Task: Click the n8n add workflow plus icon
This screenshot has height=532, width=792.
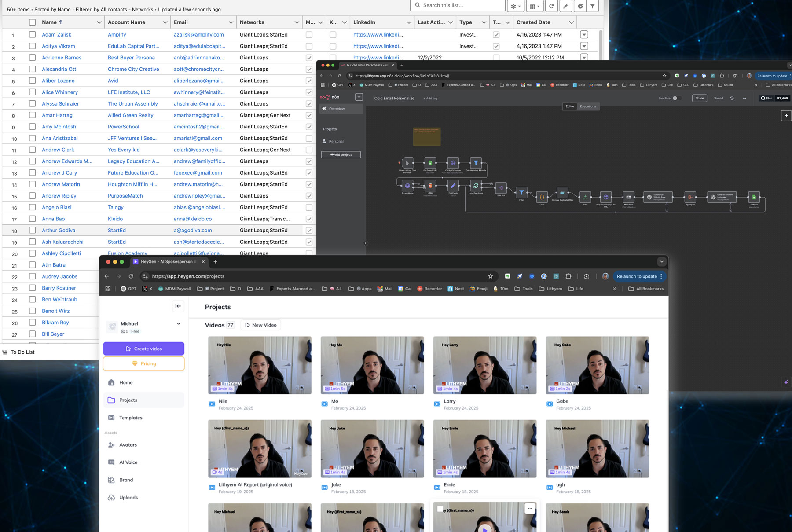Action: (x=359, y=97)
